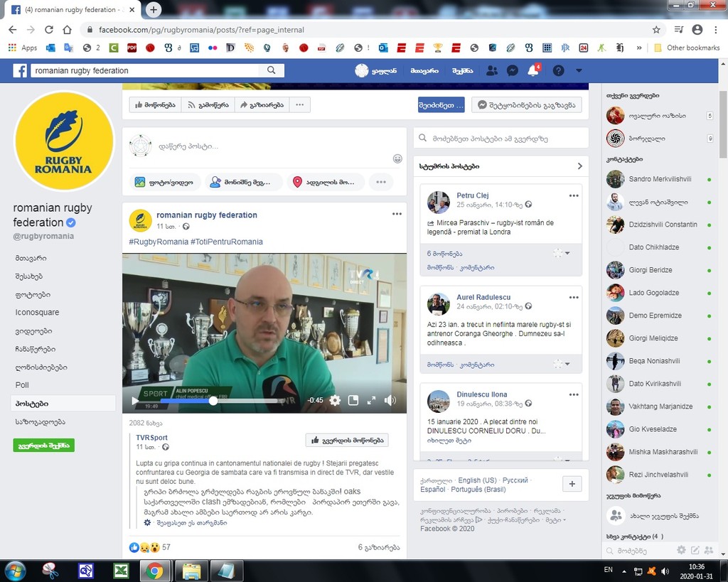Open video settings gear icon

pos(335,400)
